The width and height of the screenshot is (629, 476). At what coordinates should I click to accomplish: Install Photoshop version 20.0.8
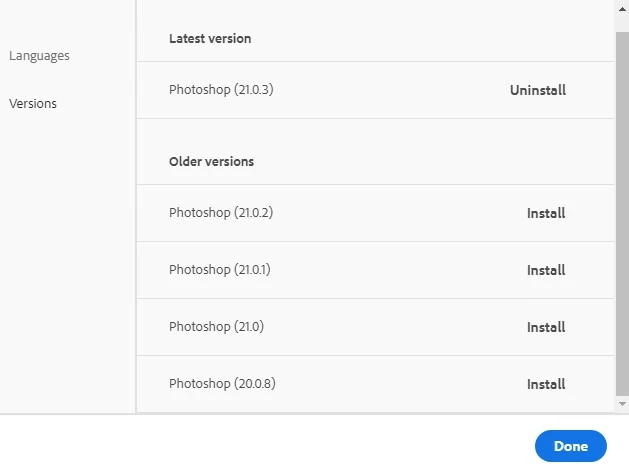[x=546, y=384]
